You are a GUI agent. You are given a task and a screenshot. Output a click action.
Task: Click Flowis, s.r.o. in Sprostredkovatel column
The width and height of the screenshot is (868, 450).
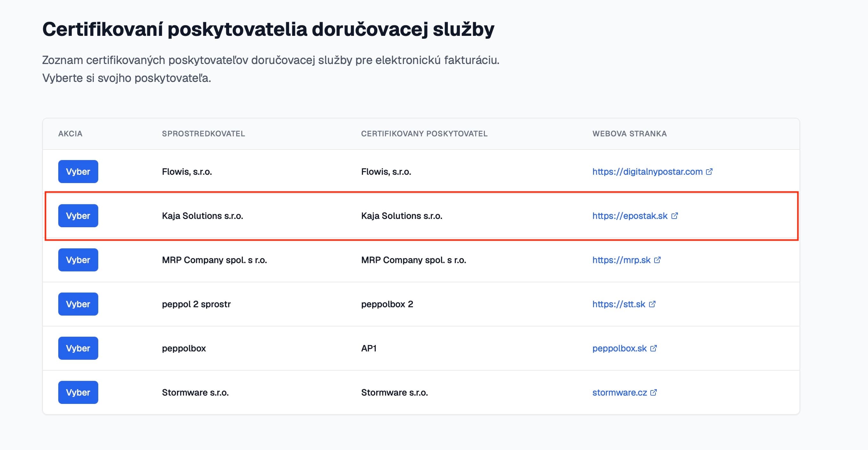coord(187,172)
